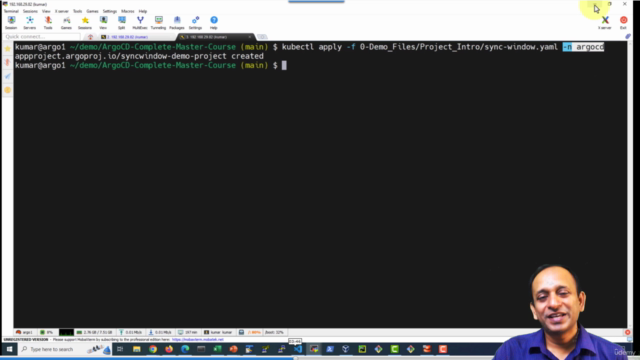Open Microsoft Edge from the taskbar
640x360 pixels.
coord(185,349)
